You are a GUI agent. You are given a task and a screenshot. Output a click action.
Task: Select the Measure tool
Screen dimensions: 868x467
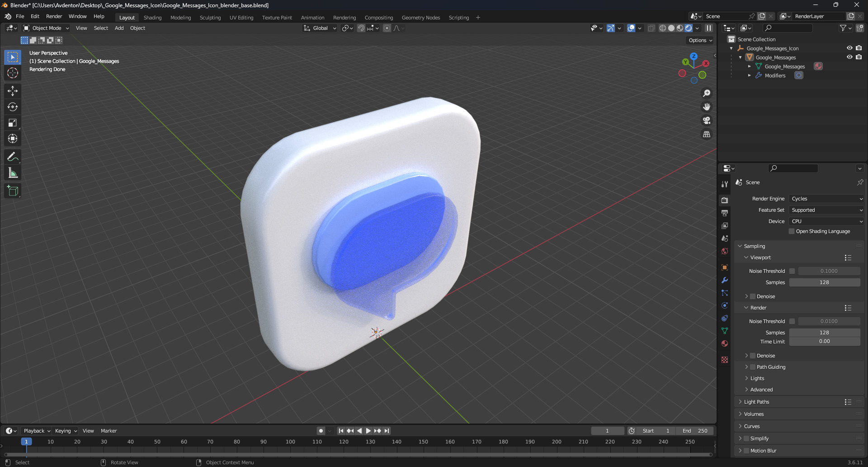point(13,173)
